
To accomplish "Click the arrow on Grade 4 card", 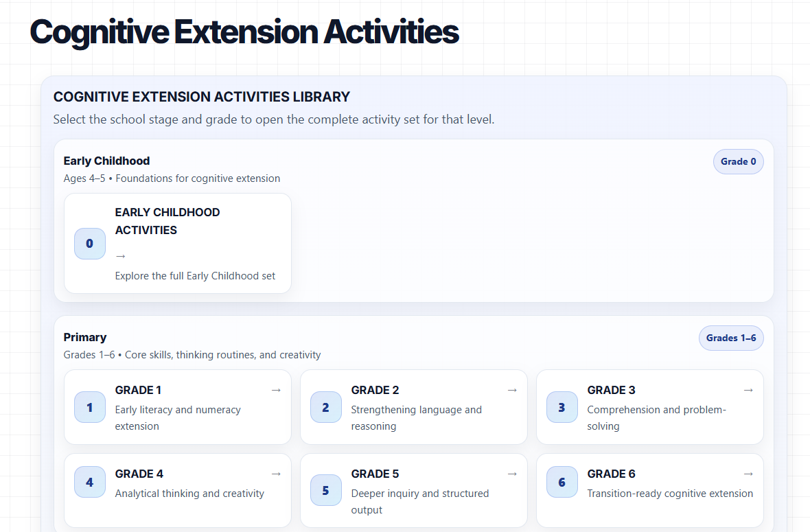I will pos(276,474).
